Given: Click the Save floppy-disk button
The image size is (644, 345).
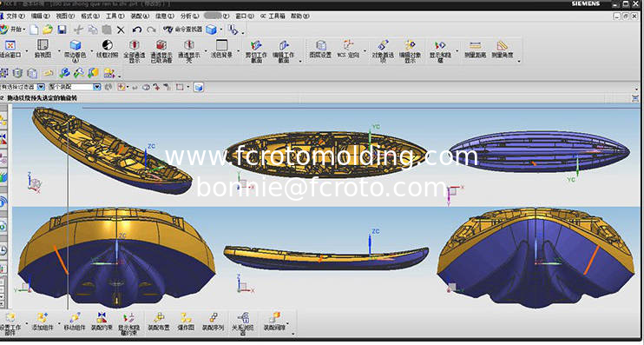Looking at the screenshot, I should 62,30.
